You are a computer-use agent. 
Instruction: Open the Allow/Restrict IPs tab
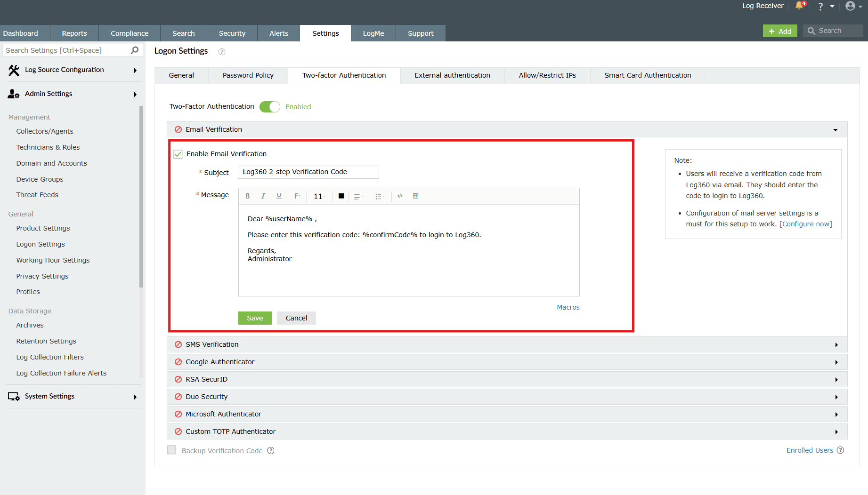(x=547, y=75)
